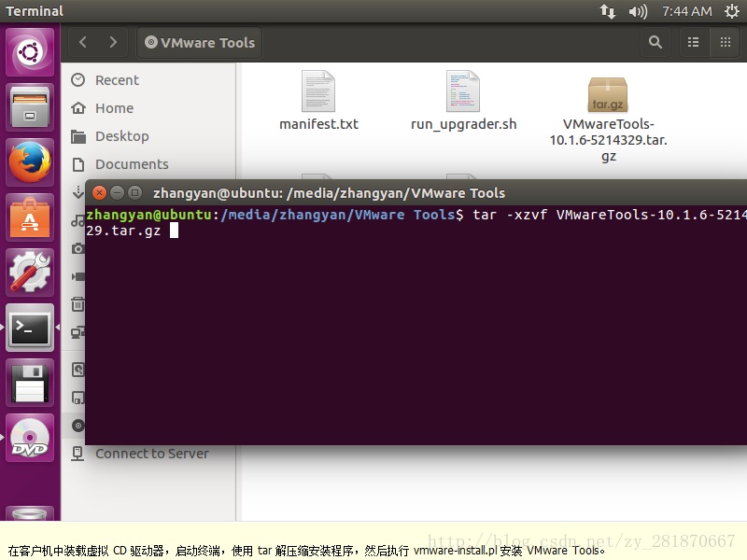
Task: Open Recent in Files sidebar
Action: 148,80
